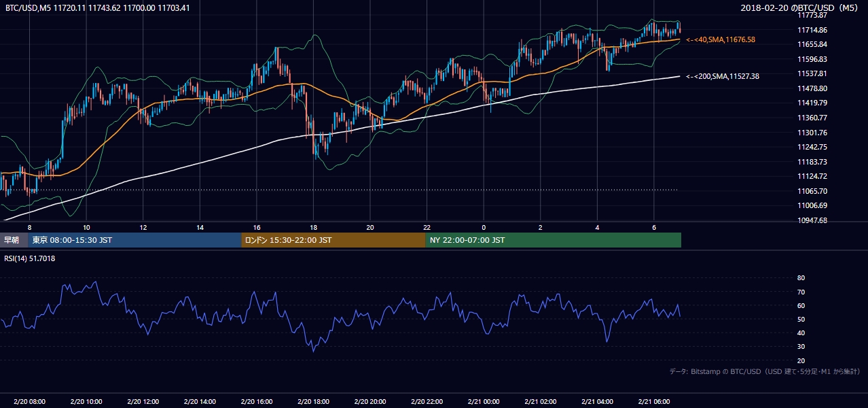The width and height of the screenshot is (868, 408).
Task: Click the 2/21 06:00 date label
Action: (653, 401)
